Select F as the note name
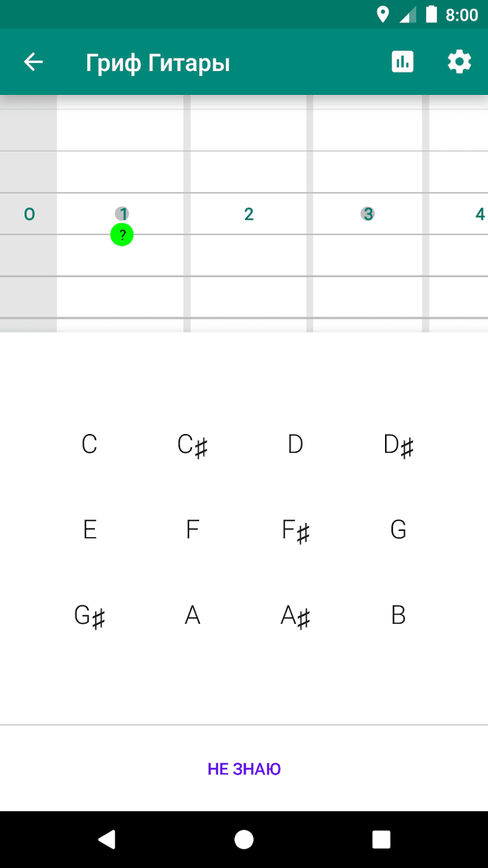488x868 pixels. pos(193,529)
